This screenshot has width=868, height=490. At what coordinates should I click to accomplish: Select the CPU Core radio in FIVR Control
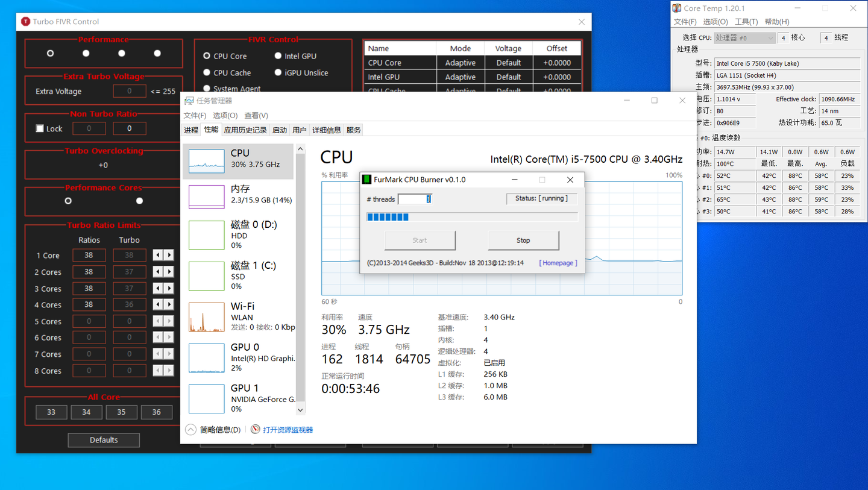(x=206, y=56)
